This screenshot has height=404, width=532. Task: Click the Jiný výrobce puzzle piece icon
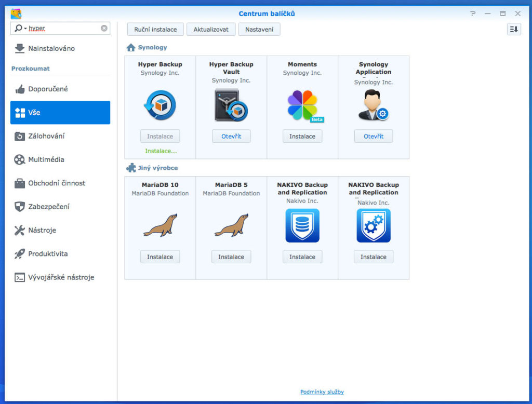(x=130, y=168)
